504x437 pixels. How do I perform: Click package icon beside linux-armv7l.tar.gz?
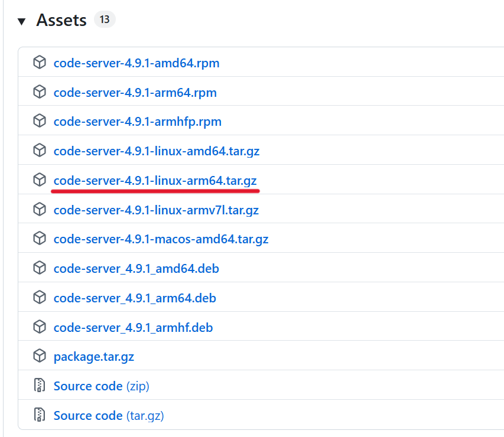(40, 210)
